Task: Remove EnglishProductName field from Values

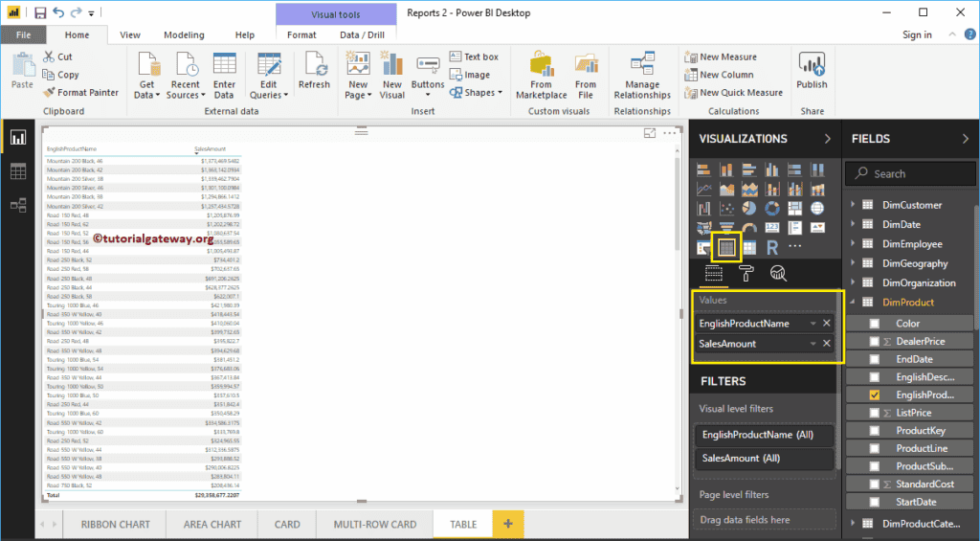Action: pyautogui.click(x=826, y=324)
